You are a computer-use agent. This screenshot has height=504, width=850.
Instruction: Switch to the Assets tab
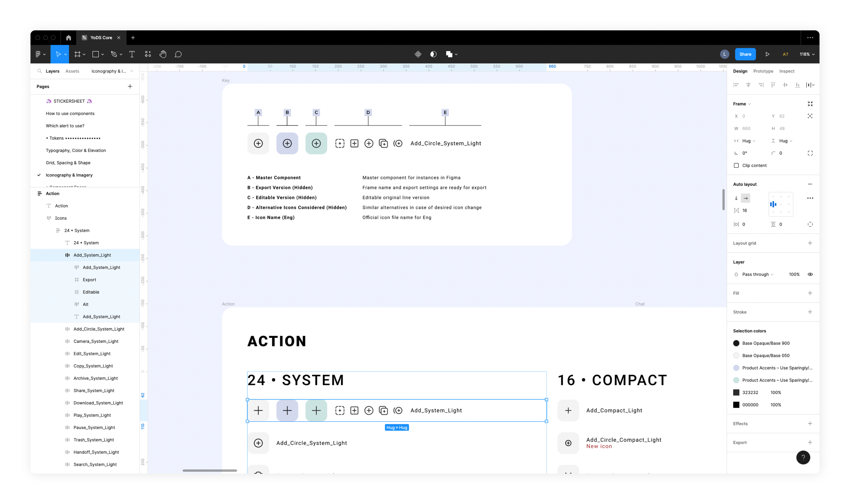point(72,71)
